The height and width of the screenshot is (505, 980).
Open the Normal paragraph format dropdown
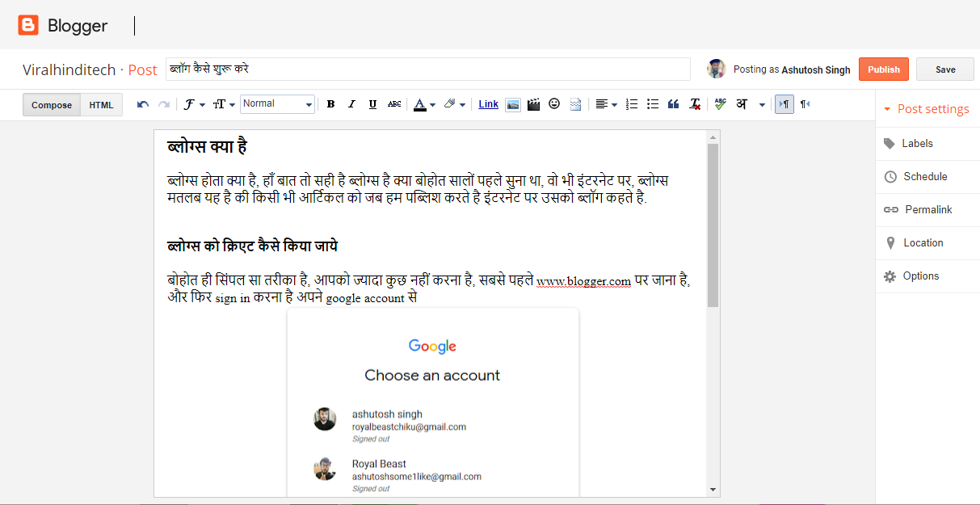coord(277,104)
